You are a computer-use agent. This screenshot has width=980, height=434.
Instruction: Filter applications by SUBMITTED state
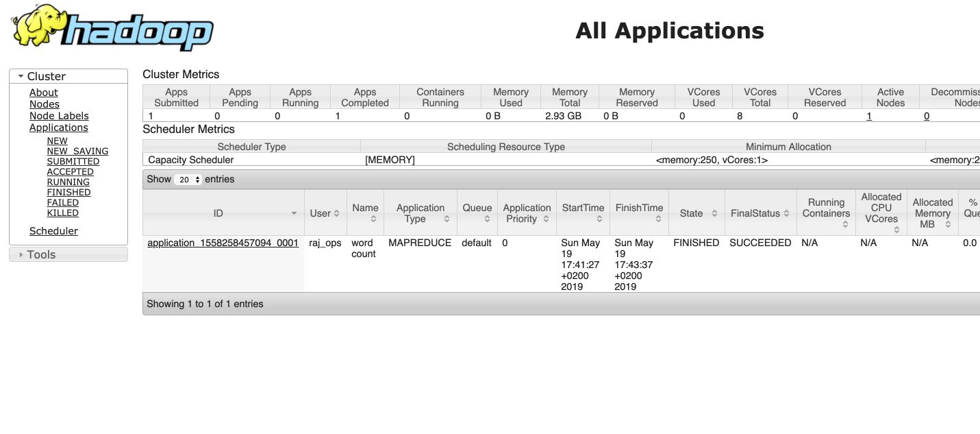[73, 161]
